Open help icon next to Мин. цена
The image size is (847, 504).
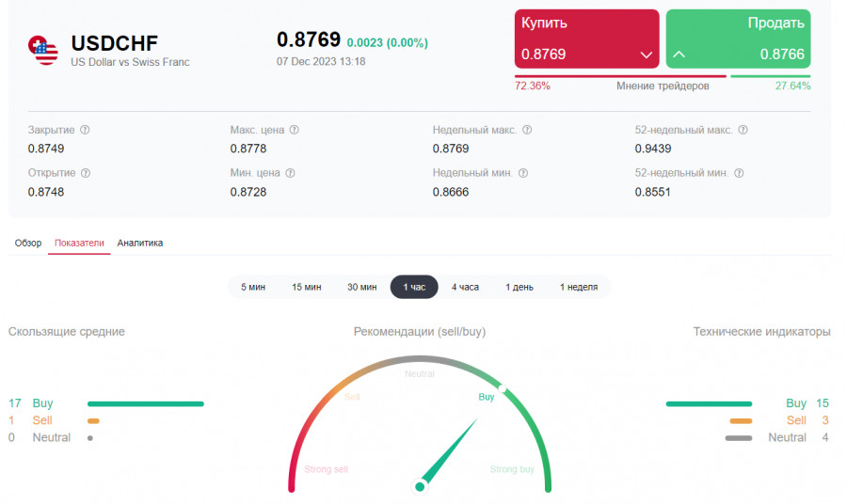click(290, 173)
